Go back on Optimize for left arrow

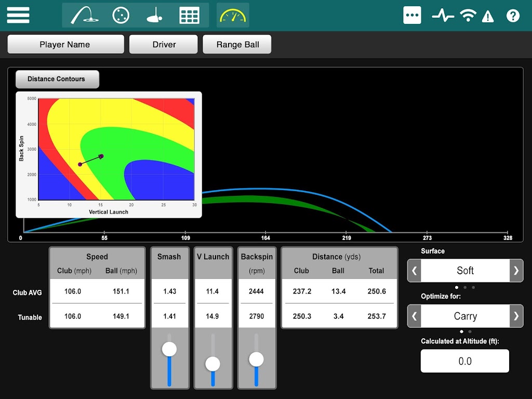414,316
